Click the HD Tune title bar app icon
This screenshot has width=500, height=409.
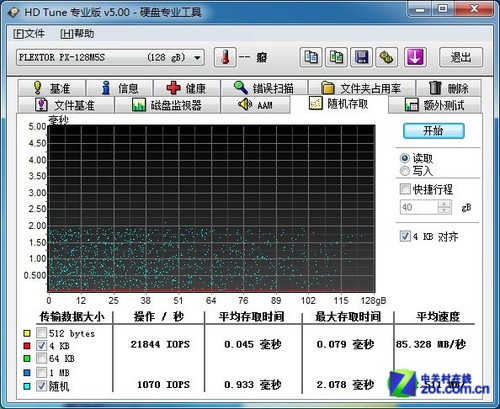coord(14,12)
